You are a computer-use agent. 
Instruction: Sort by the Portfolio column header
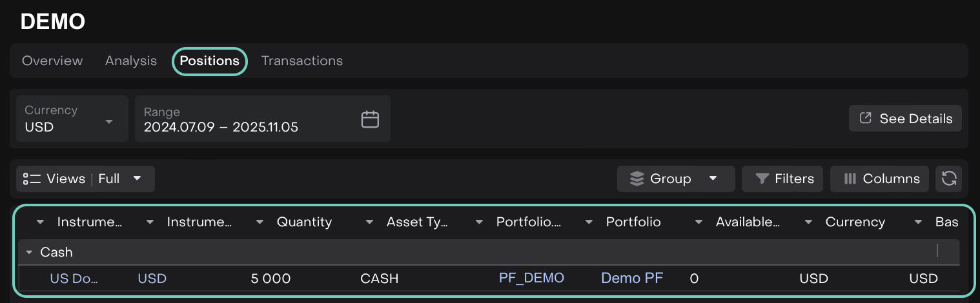633,222
